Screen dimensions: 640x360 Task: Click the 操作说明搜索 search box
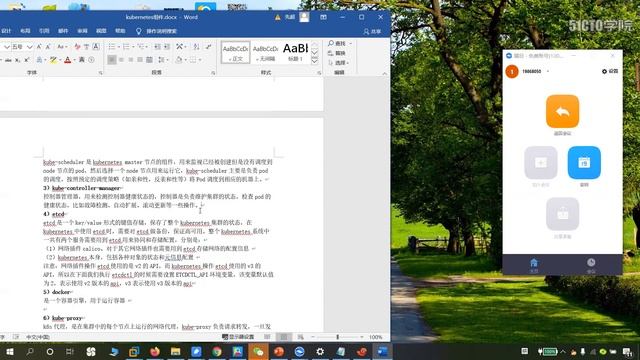coord(157,31)
